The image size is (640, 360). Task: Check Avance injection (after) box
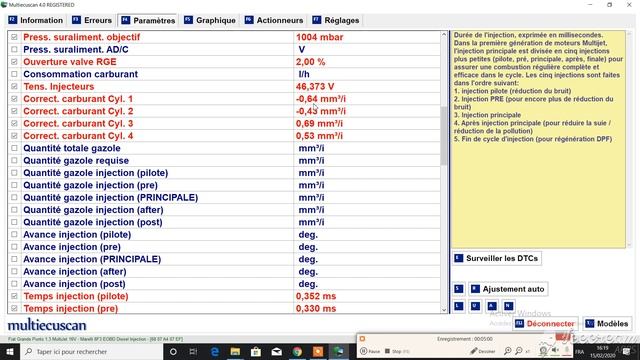pyautogui.click(x=14, y=271)
